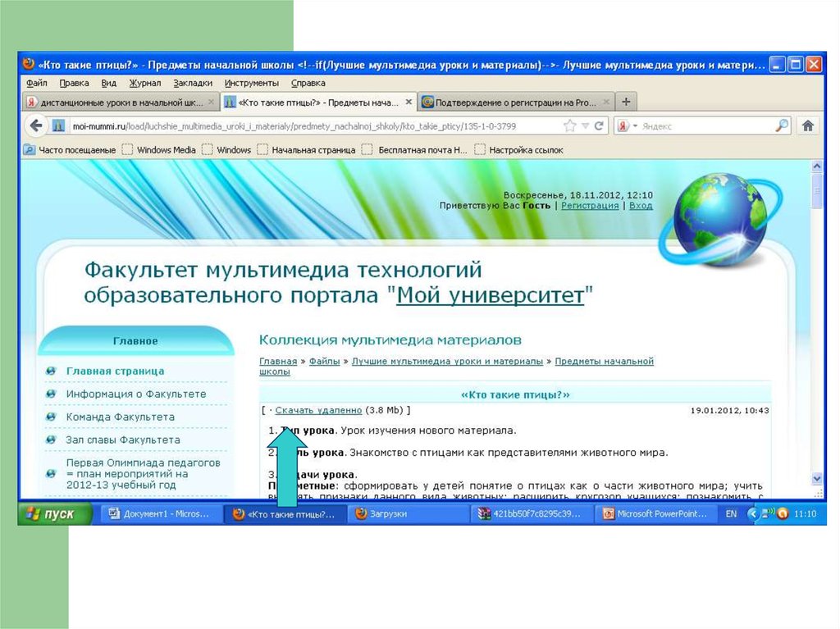Image resolution: width=840 pixels, height=629 pixels.
Task: Open the Инструменты menu
Action: [x=252, y=83]
